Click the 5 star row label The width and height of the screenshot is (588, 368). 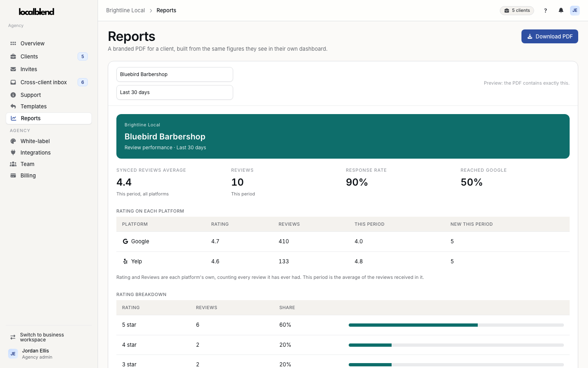click(129, 325)
